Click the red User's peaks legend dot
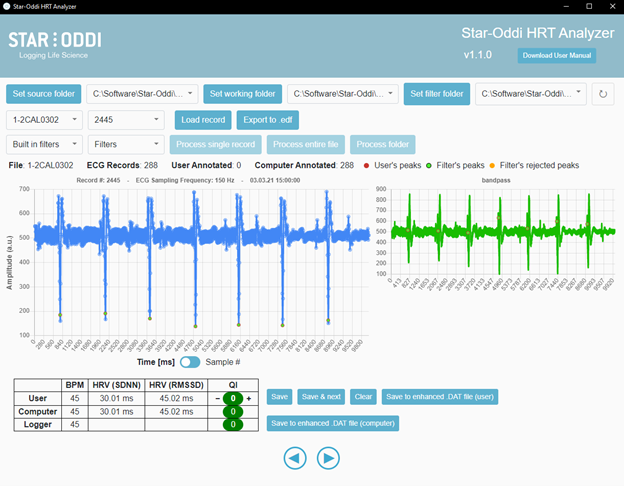 point(366,166)
